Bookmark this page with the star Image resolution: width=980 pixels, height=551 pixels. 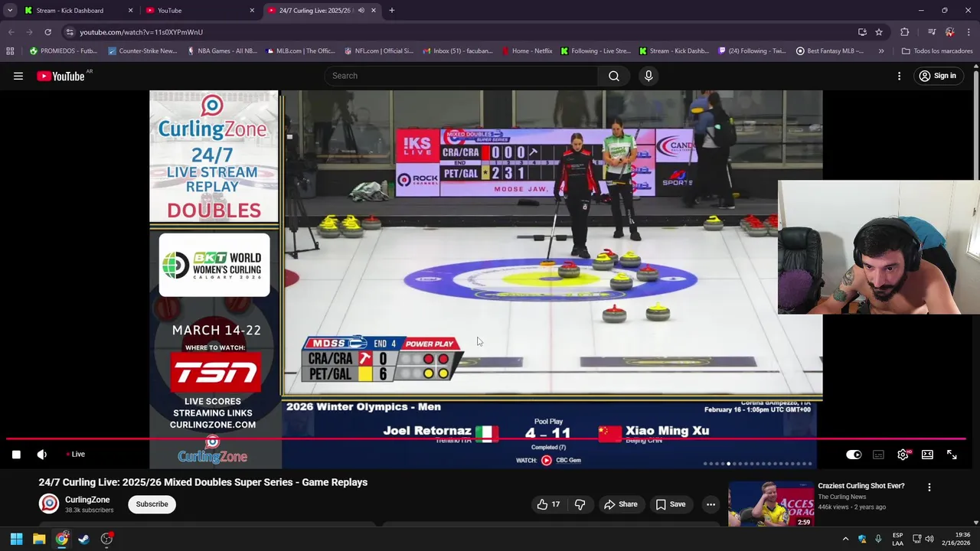point(879,32)
